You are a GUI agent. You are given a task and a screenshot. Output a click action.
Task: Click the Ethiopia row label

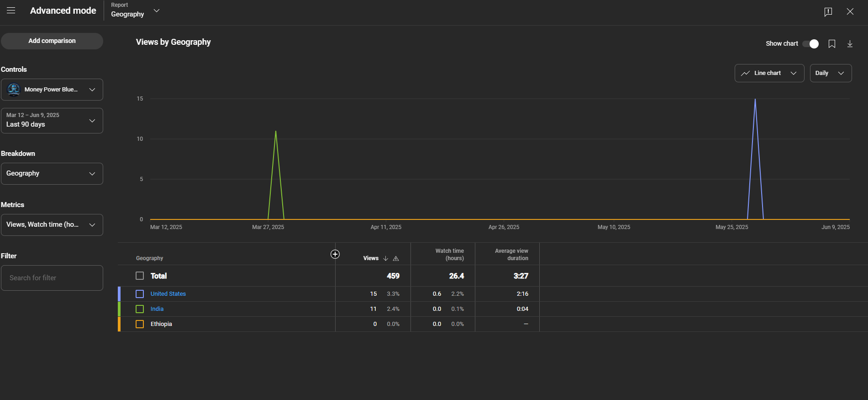point(161,324)
